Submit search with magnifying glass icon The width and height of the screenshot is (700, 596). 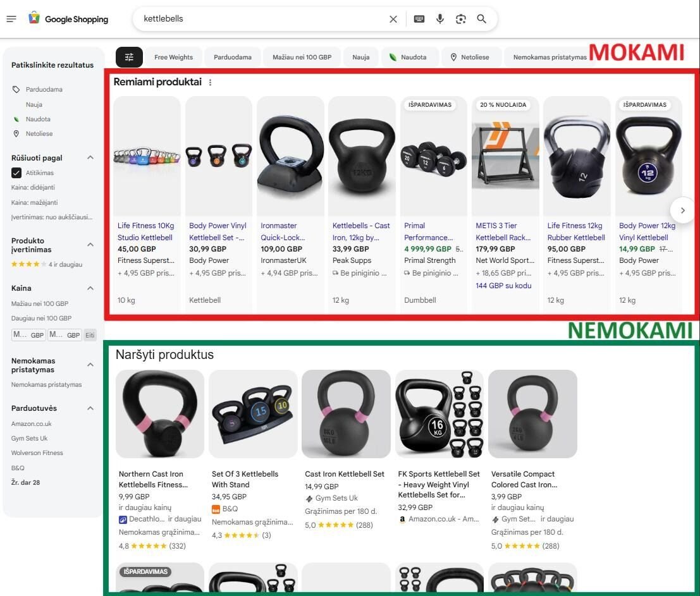tap(481, 19)
